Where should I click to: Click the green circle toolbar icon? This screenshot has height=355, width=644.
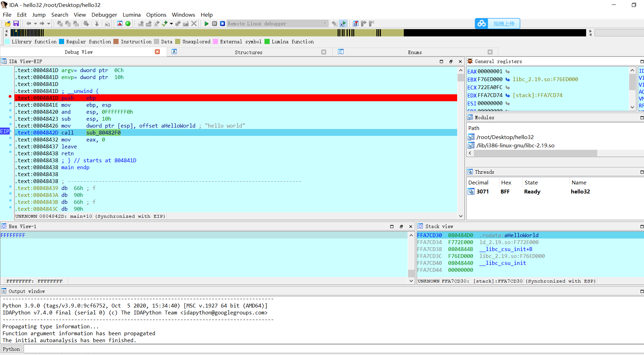[x=128, y=24]
